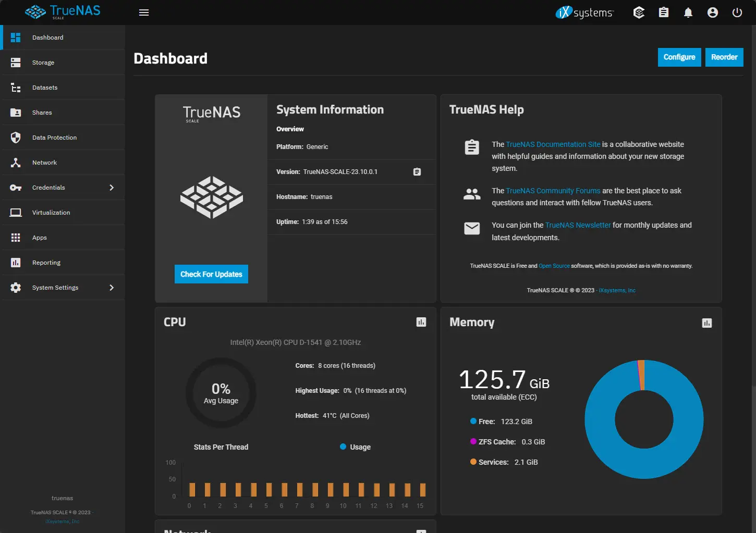
Task: Expand the System Settings submenu chevron
Action: click(112, 288)
